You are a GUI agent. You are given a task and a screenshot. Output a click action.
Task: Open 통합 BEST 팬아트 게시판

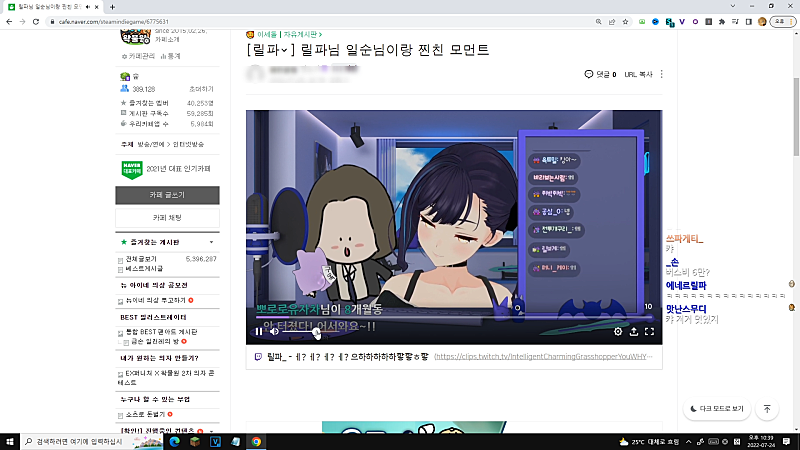pyautogui.click(x=161, y=332)
